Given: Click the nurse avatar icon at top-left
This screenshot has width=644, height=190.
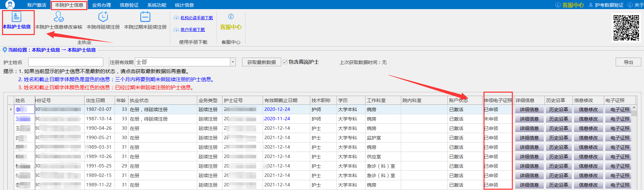Looking at the screenshot, I should (x=10, y=5).
